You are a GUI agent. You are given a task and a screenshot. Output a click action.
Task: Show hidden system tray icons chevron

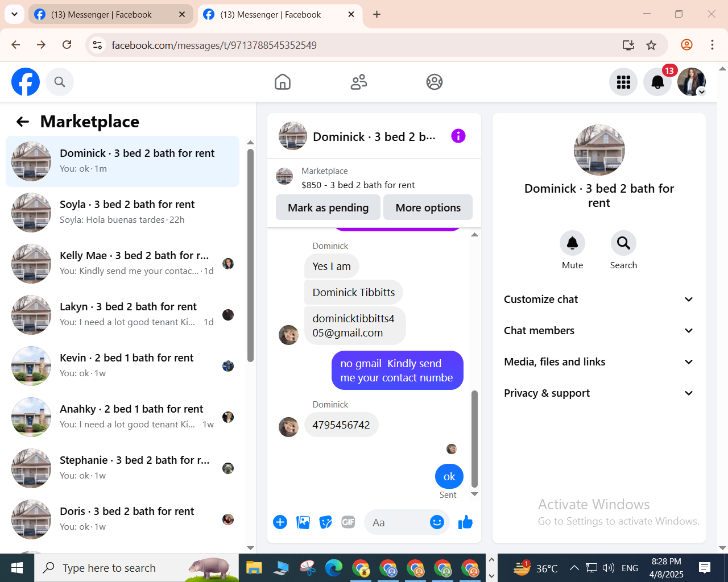click(x=574, y=568)
